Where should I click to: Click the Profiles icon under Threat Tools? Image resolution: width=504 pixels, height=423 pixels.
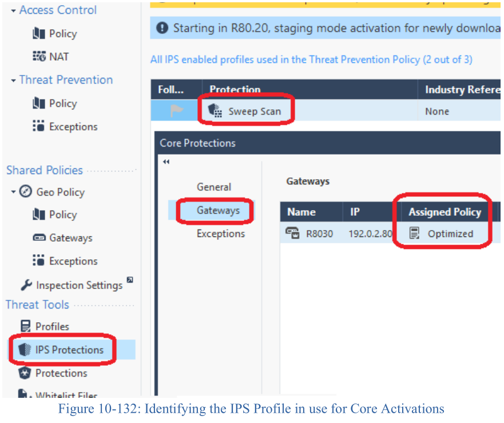click(25, 326)
